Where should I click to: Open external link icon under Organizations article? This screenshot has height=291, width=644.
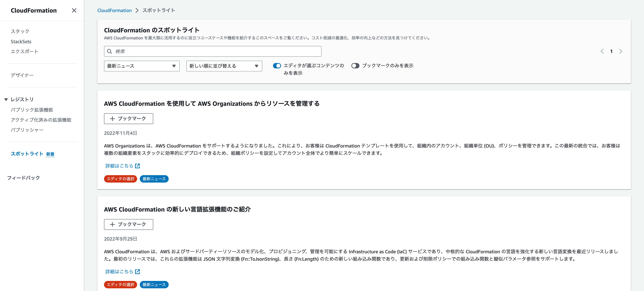pos(137,166)
